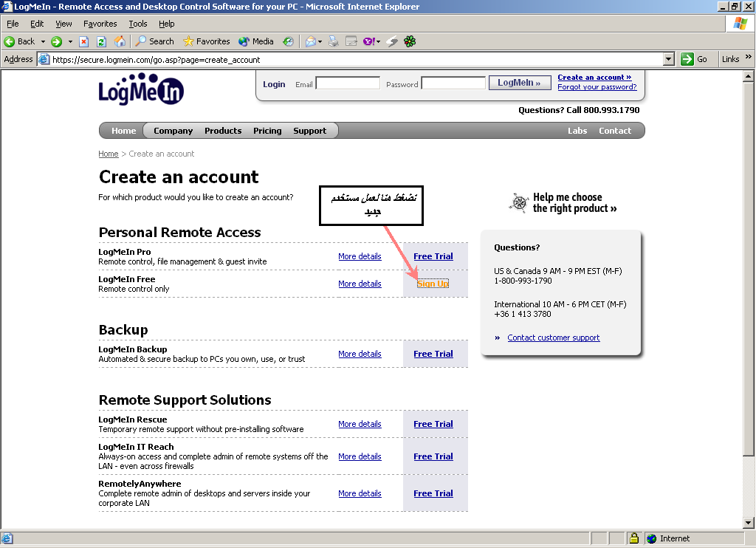Image resolution: width=756 pixels, height=548 pixels.
Task: Open More details for LogMeIn Free
Action: (360, 284)
